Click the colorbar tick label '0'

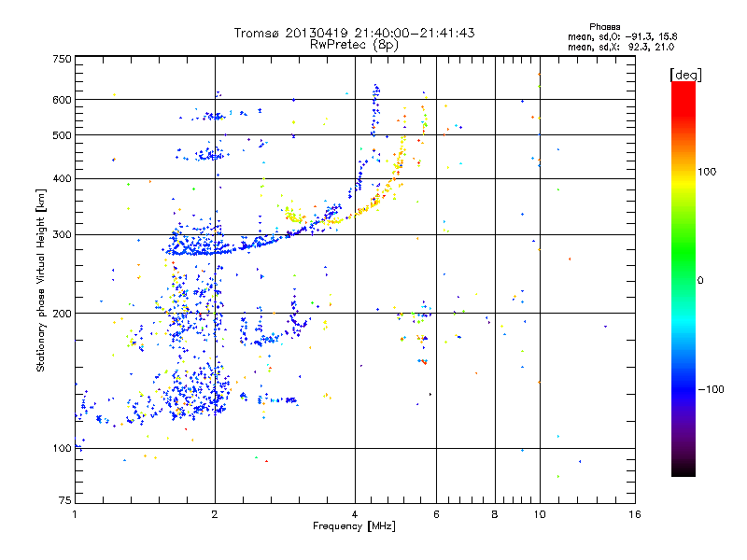[x=700, y=281]
